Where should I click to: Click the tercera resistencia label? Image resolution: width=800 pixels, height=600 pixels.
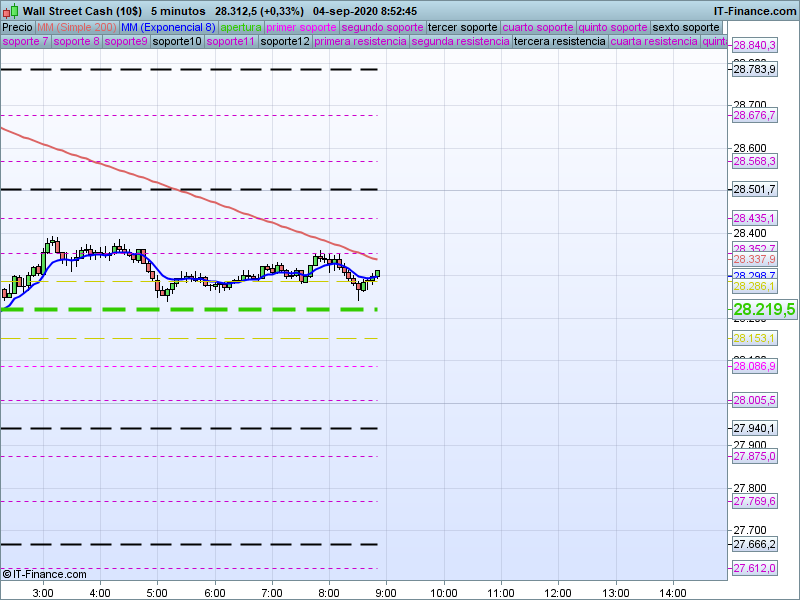click(x=559, y=42)
